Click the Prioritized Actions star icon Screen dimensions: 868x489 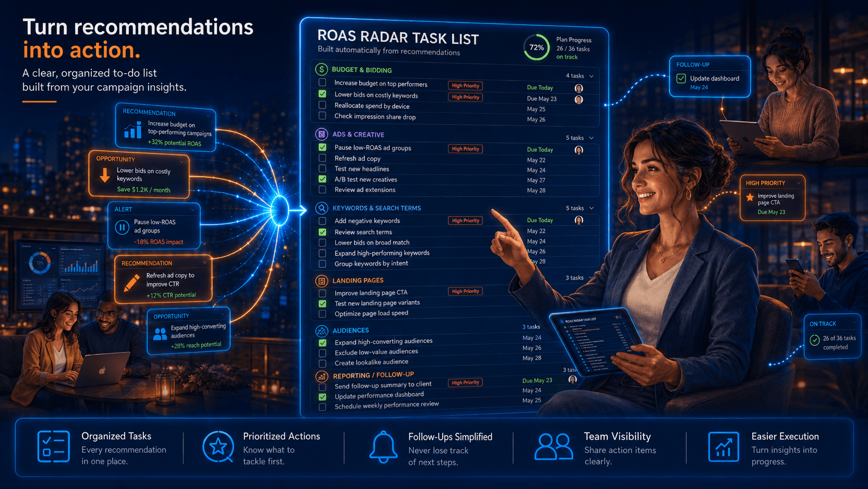click(x=218, y=446)
